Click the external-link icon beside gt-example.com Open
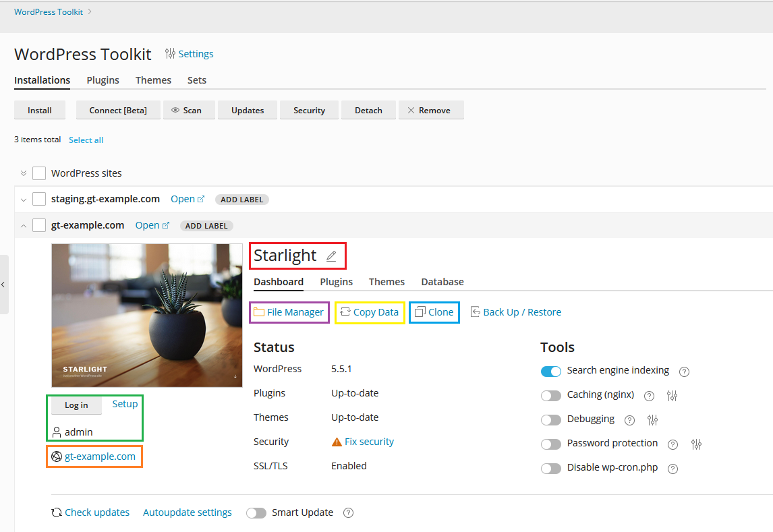 coord(166,225)
